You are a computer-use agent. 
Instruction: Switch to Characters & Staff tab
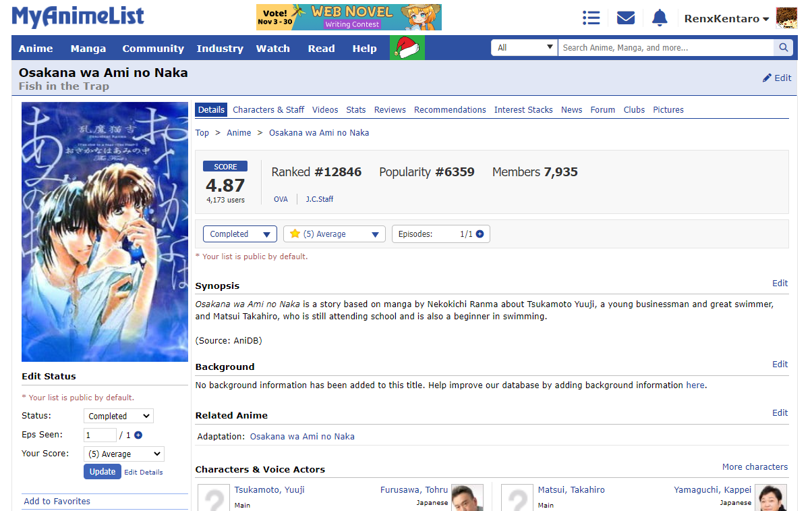[268, 110]
